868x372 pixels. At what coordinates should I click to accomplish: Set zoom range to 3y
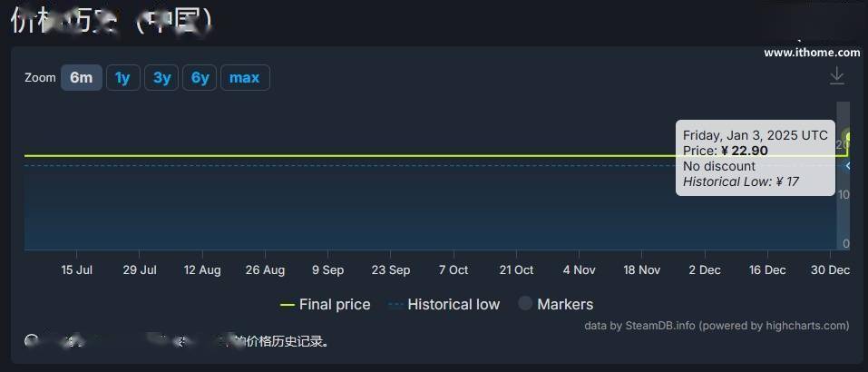[x=161, y=77]
